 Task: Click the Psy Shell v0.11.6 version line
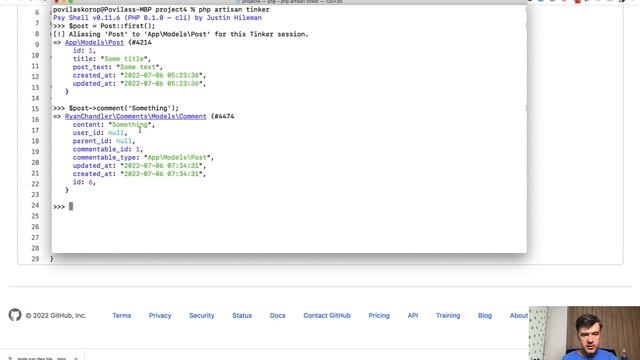(157, 18)
